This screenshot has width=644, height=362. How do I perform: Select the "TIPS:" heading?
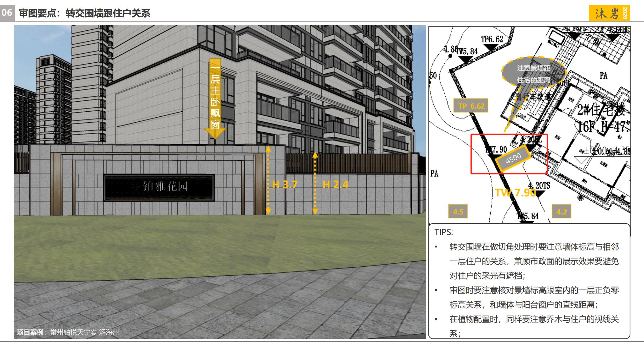(444, 232)
